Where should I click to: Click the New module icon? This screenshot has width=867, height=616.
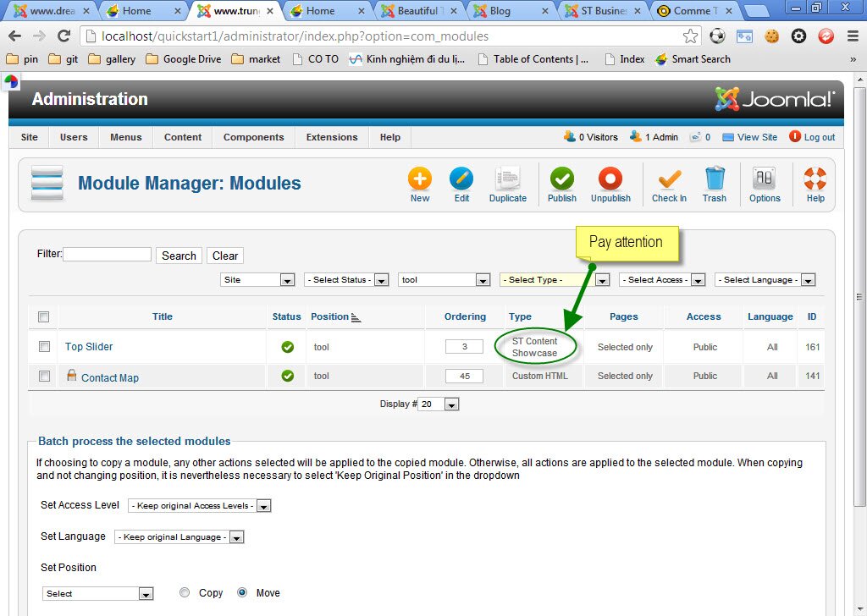point(420,180)
